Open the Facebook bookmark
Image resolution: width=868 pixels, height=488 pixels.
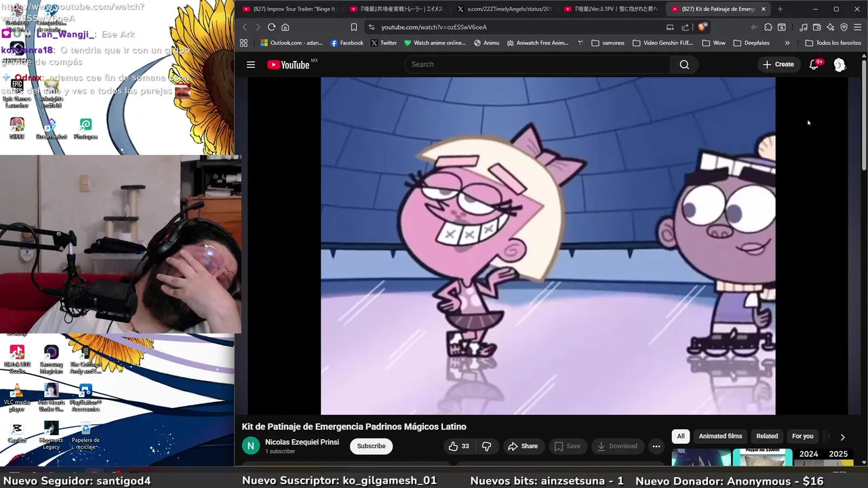click(x=347, y=43)
